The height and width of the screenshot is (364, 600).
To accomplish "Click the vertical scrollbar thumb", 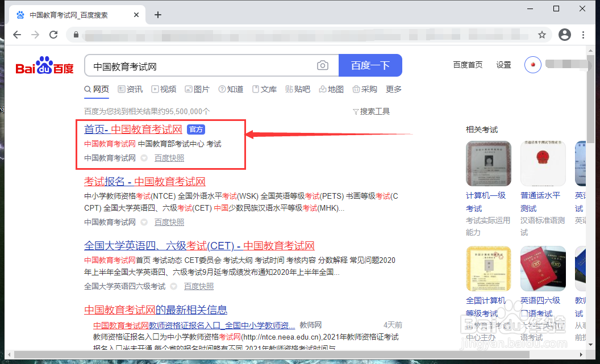I will click(590, 98).
